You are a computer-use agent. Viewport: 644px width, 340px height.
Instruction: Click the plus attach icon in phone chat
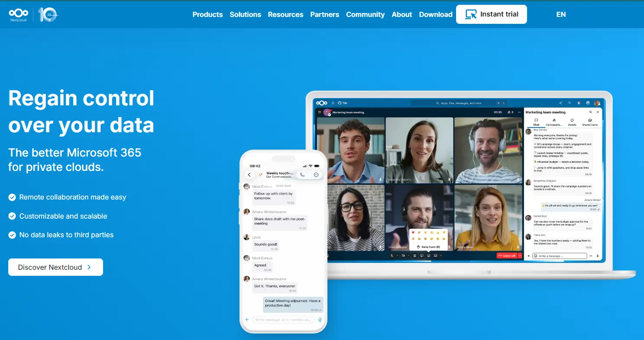(x=247, y=320)
